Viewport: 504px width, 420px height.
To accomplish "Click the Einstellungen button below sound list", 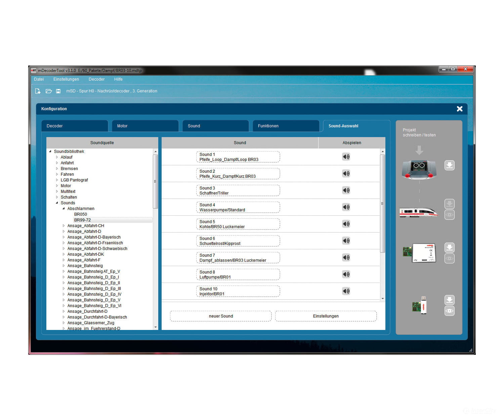I will pos(326,316).
